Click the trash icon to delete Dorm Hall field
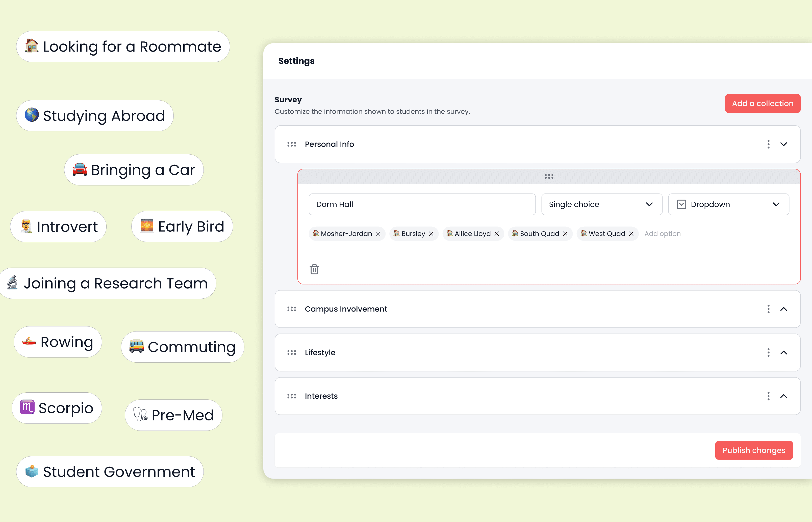 tap(314, 269)
